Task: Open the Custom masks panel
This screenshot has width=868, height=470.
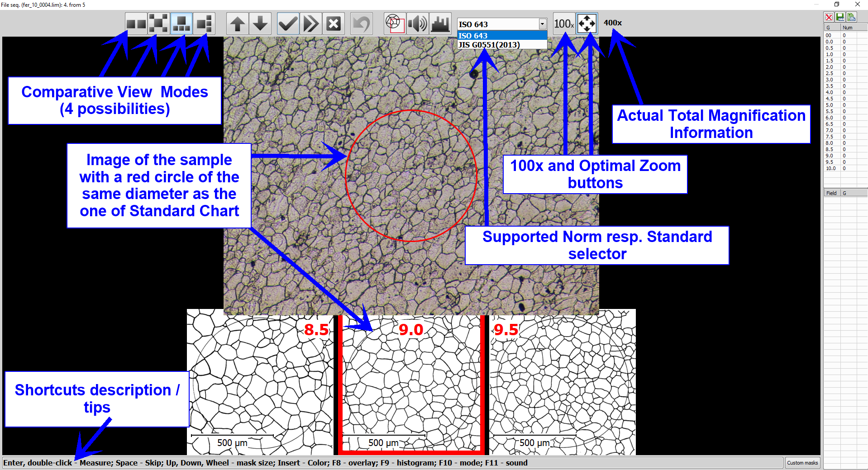Action: click(x=802, y=463)
